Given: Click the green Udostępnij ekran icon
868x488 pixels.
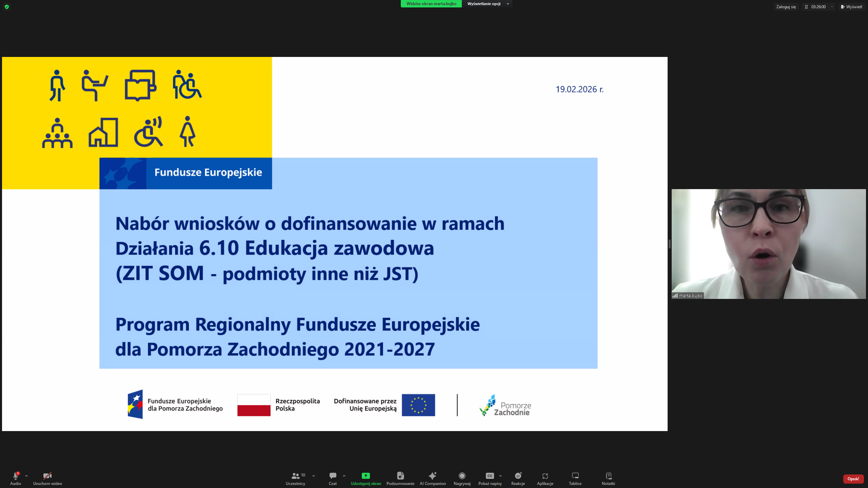Looking at the screenshot, I should tap(366, 475).
